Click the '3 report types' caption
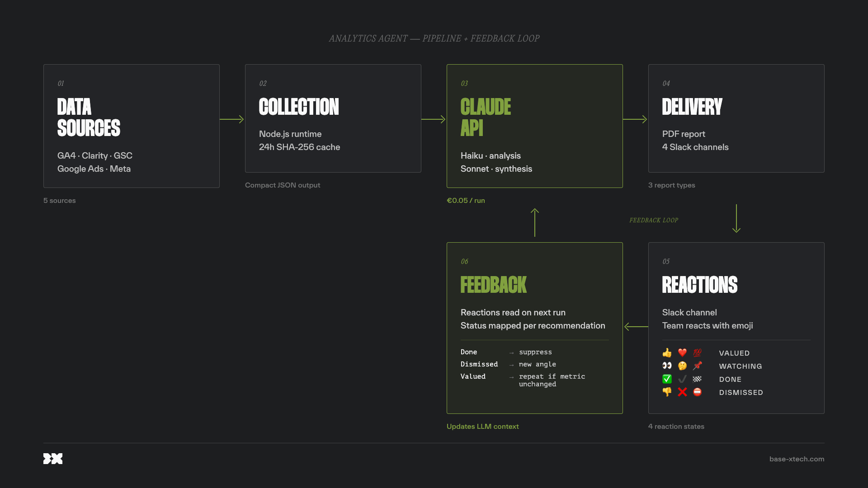868x488 pixels. 671,185
